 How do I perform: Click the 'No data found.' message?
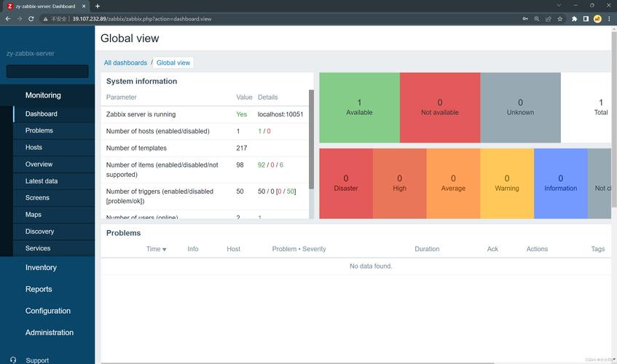(371, 266)
